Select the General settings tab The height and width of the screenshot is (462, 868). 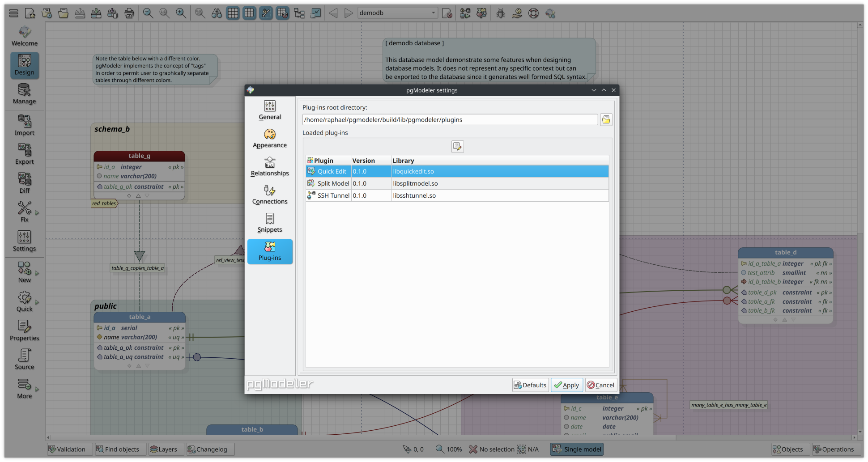(270, 110)
